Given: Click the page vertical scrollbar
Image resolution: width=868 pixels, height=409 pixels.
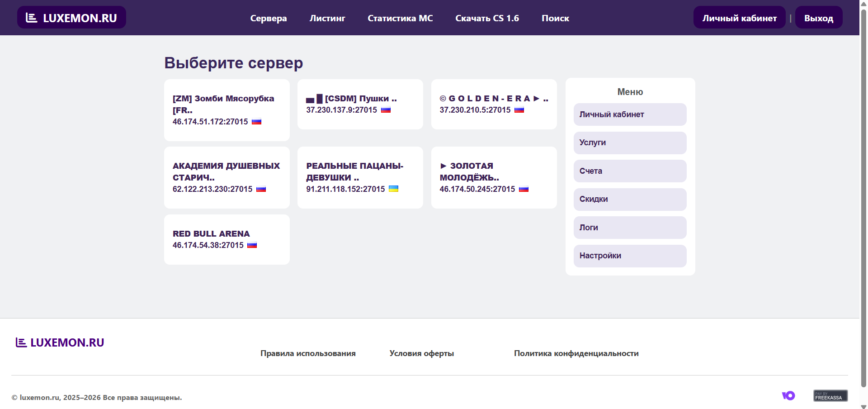Looking at the screenshot, I should coord(863,199).
